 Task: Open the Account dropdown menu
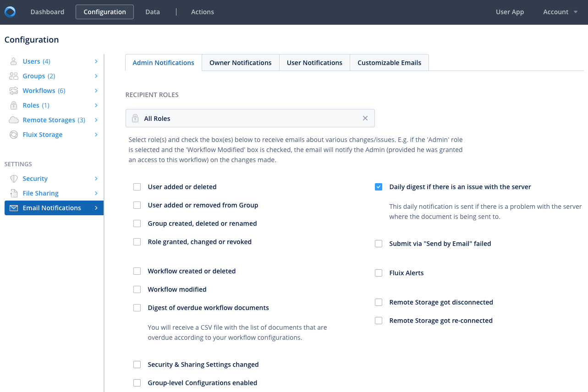560,12
